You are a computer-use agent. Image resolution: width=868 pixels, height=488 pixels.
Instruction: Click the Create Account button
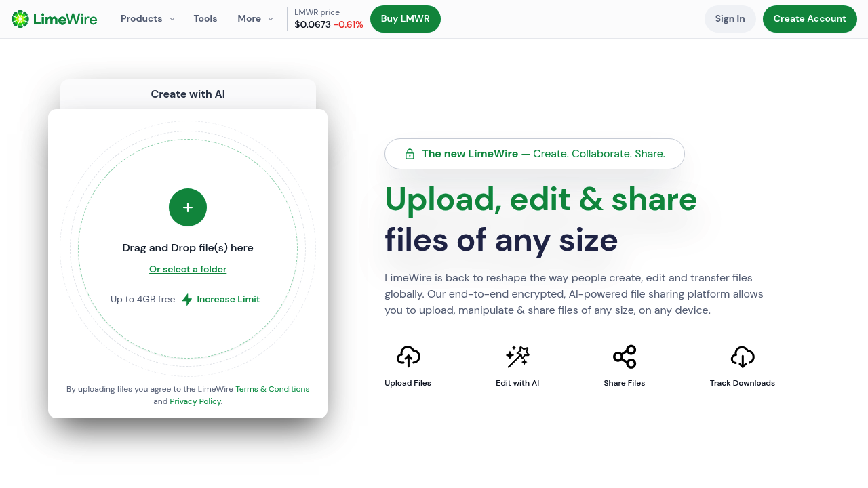click(x=810, y=19)
